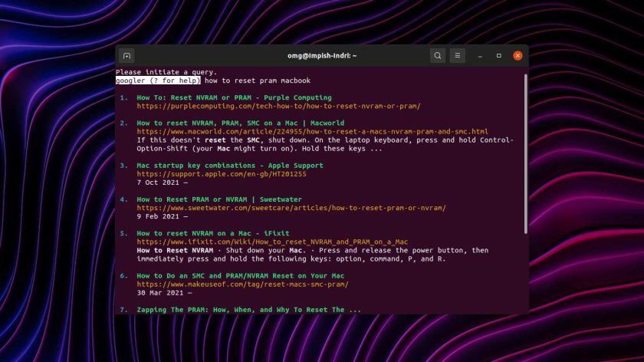
Task: Click result number '6.'
Action: pos(124,275)
